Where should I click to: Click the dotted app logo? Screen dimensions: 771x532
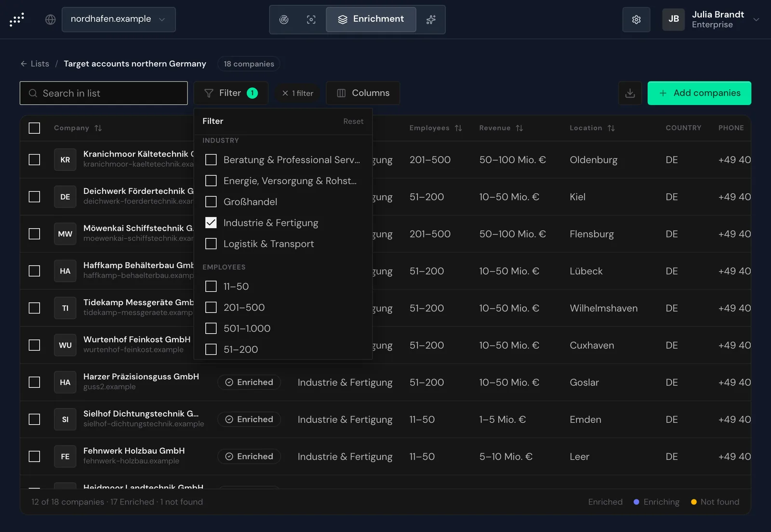pos(17,19)
